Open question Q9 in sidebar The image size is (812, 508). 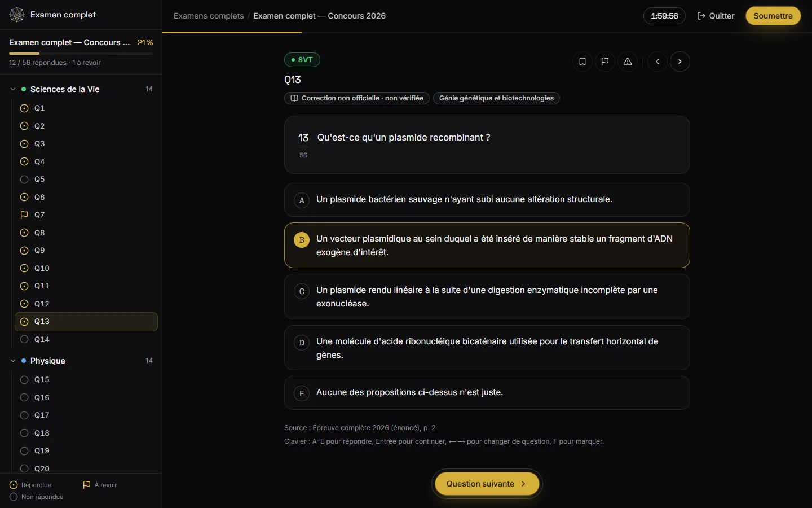[86, 250]
